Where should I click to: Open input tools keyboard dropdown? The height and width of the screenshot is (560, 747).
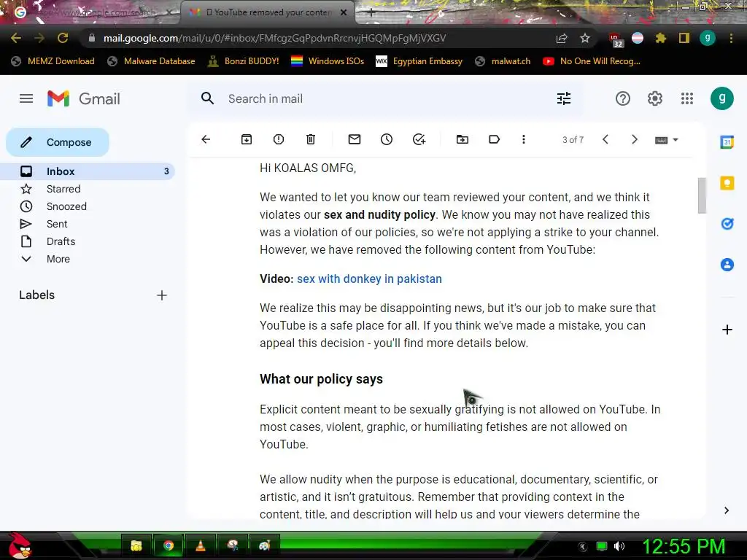click(667, 140)
